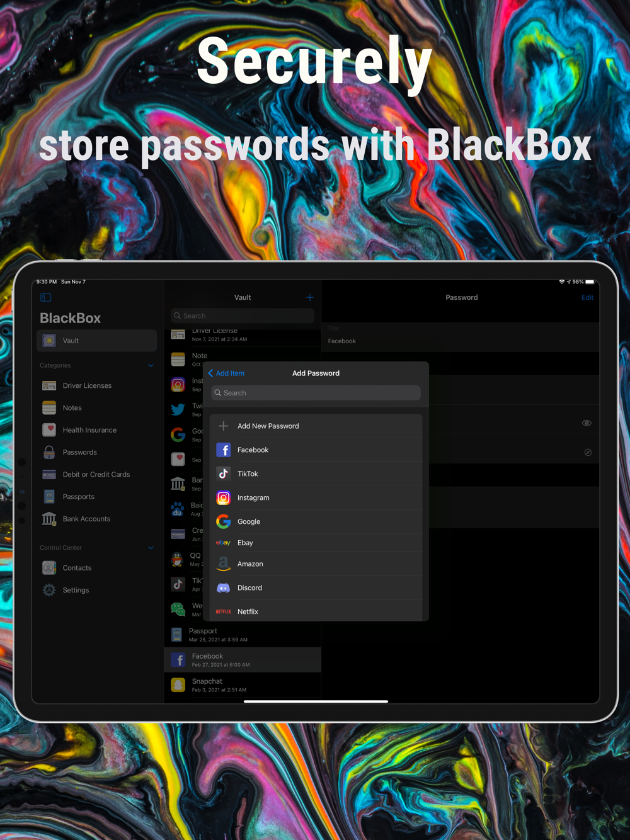Click the Contacts sidebar icon
This screenshot has height=840, width=630.
point(49,568)
